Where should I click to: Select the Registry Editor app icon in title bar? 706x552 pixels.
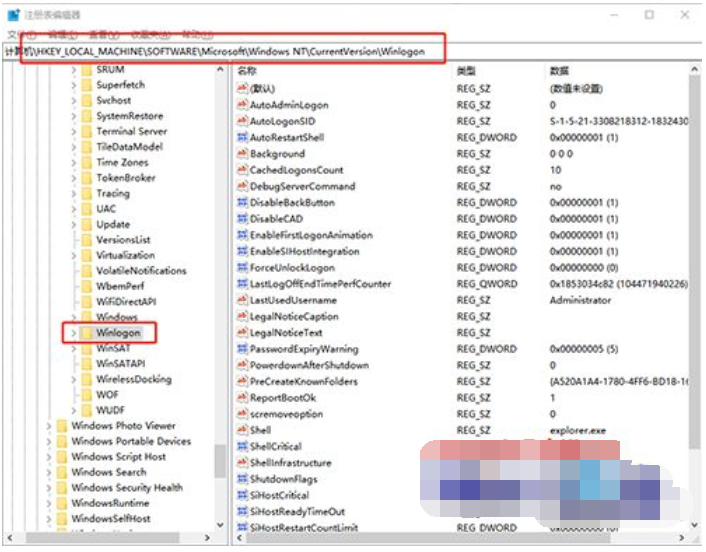(x=13, y=15)
